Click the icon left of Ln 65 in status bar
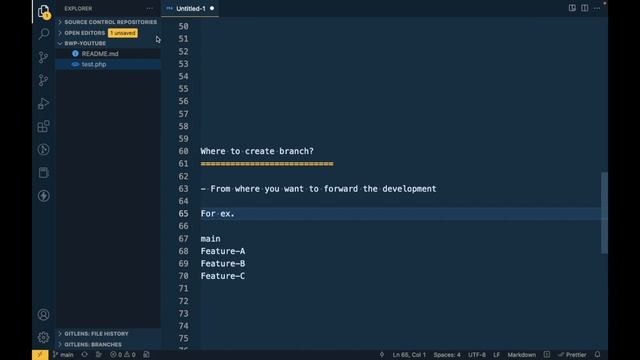 point(382,355)
